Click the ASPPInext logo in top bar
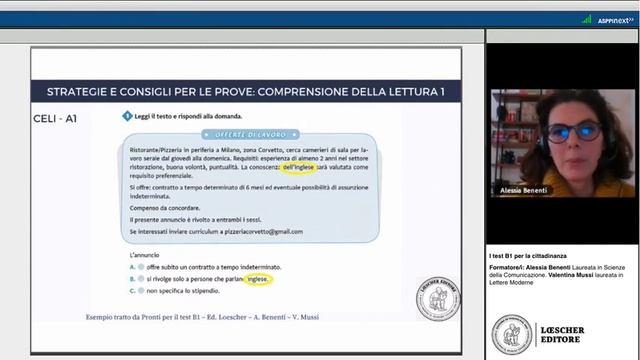The image size is (640, 360). pyautogui.click(x=616, y=20)
